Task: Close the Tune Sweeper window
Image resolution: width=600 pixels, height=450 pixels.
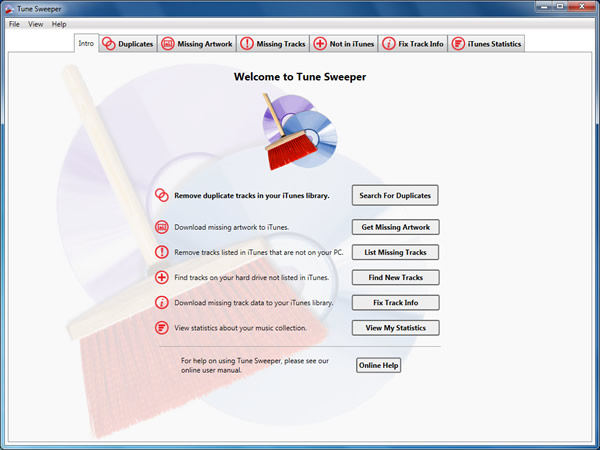Action: point(581,7)
